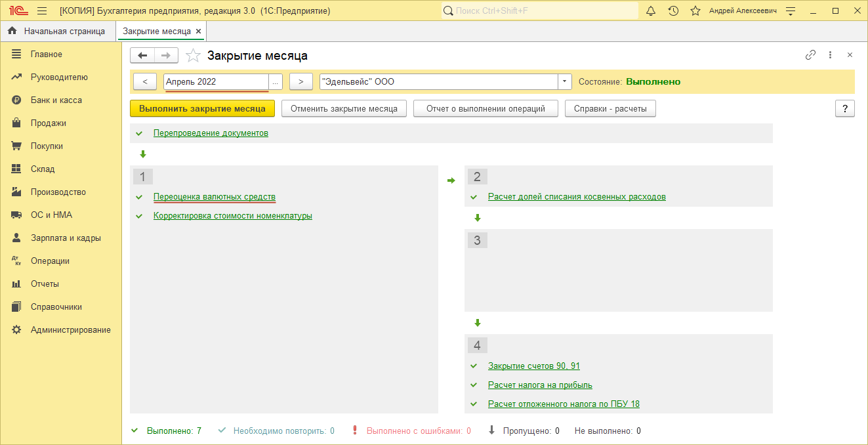Click the Продажи bag icon
Image resolution: width=868 pixels, height=445 pixels.
(17, 123)
